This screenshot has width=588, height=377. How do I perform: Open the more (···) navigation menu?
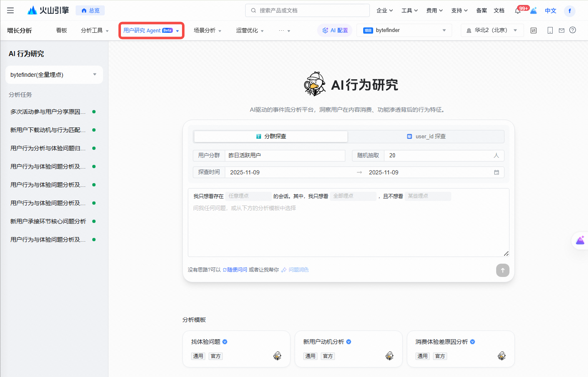(285, 30)
